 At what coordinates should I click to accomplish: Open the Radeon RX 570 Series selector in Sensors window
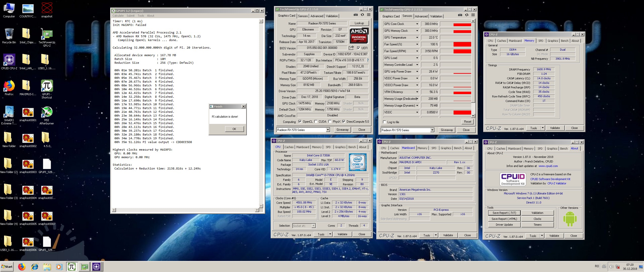408,130
